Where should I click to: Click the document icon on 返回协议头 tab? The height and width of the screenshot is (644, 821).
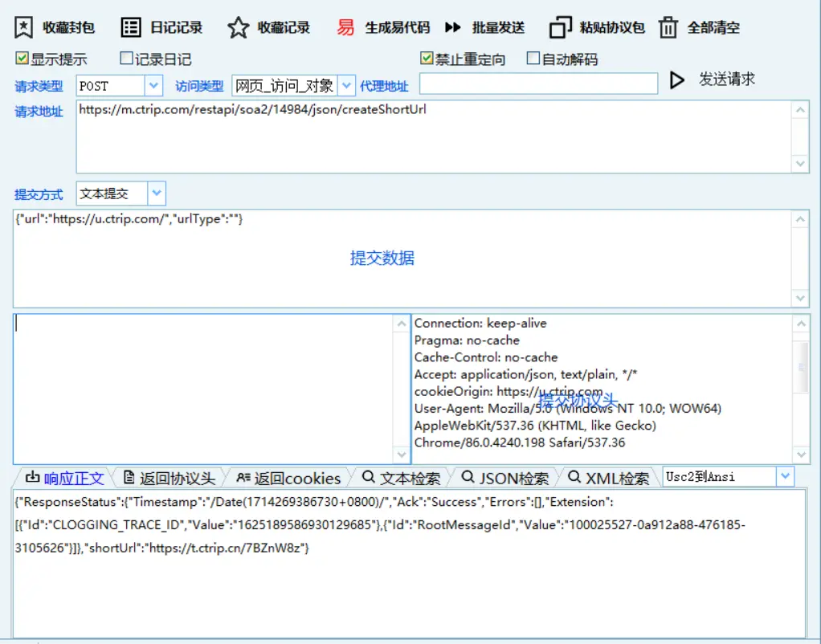(129, 477)
